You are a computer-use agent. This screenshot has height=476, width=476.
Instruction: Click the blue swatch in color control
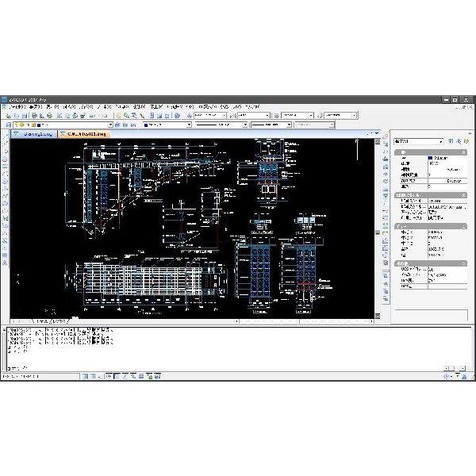pos(146,125)
